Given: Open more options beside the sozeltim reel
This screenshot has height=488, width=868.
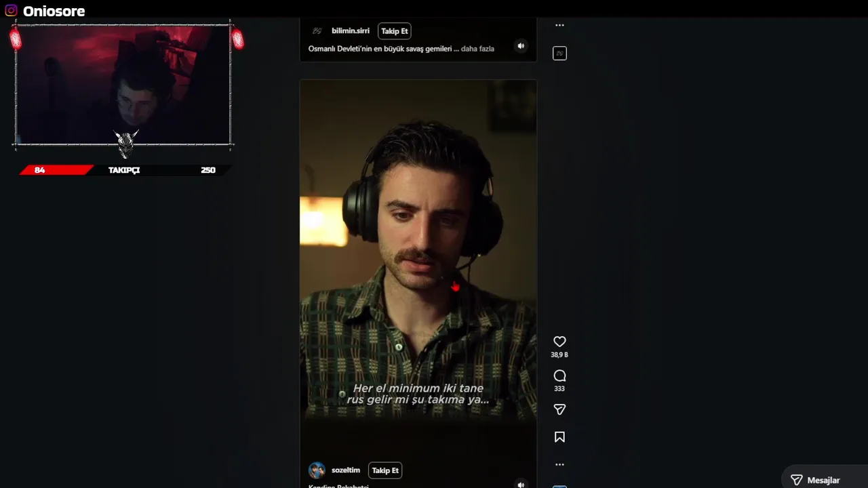Looking at the screenshot, I should tap(559, 465).
